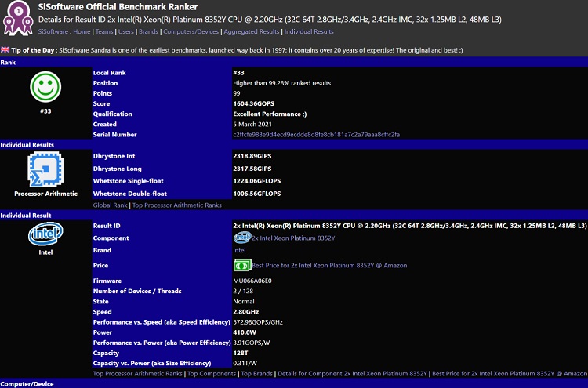Click the small Intel logo beside Component
Screen dimensions: 588x388
[x=242, y=238]
